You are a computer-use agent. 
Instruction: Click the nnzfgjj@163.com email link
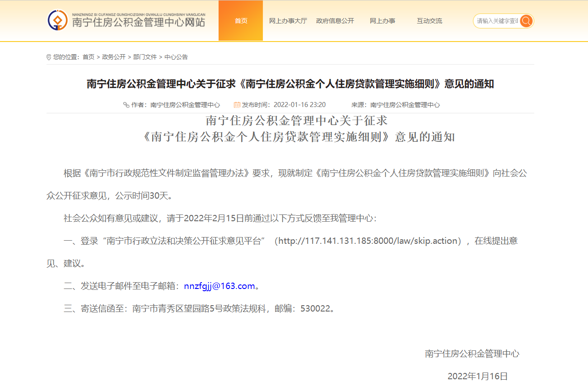[219, 286]
